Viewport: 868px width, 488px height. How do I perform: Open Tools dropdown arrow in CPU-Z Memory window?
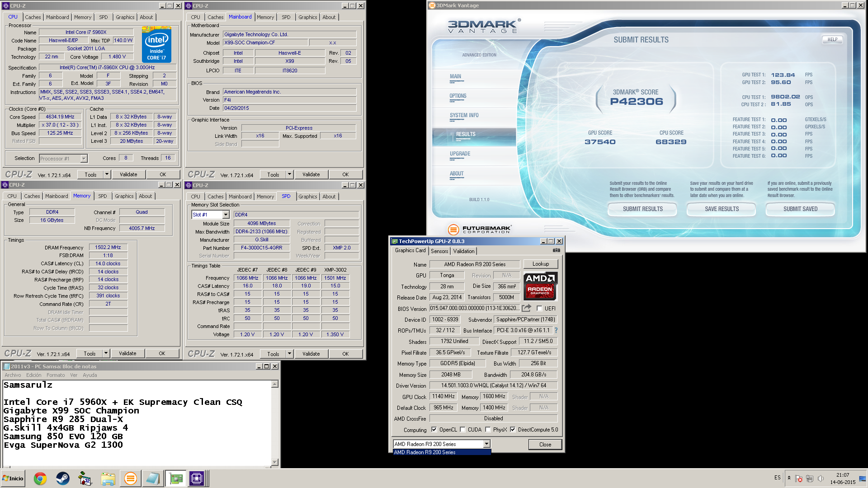point(106,353)
